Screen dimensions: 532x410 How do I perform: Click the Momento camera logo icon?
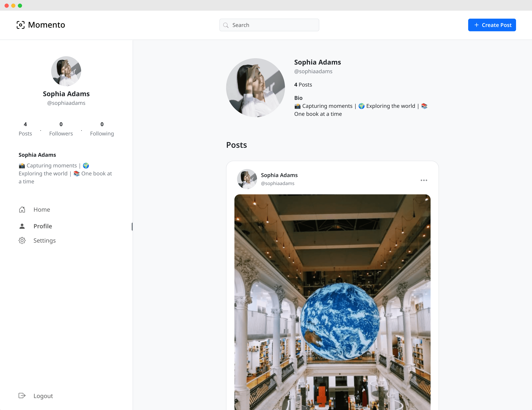point(20,25)
